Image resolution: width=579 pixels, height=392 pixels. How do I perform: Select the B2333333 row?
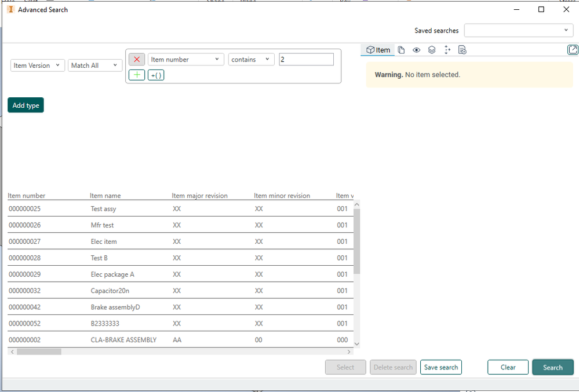click(180, 324)
